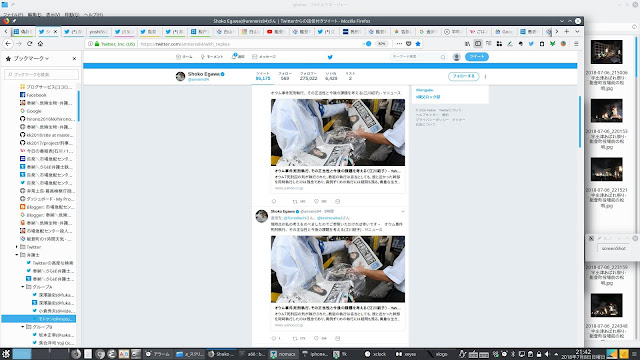Like the second tweet
Screen dimensions: 640x360
pos(316,338)
